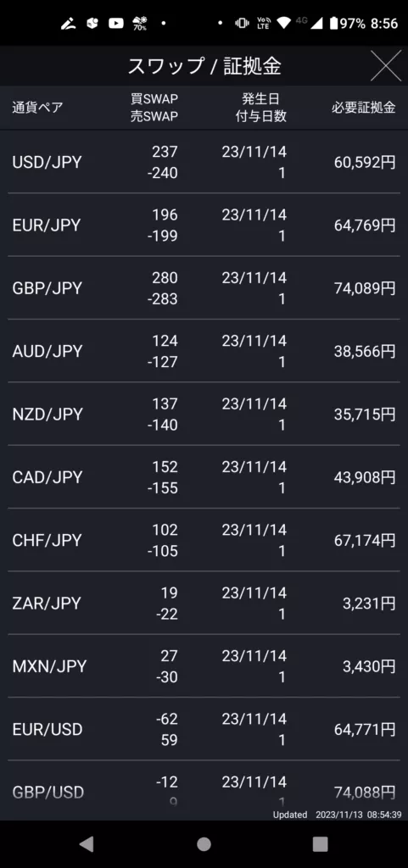Tap the recent apps square icon
The width and height of the screenshot is (408, 868).
320,843
